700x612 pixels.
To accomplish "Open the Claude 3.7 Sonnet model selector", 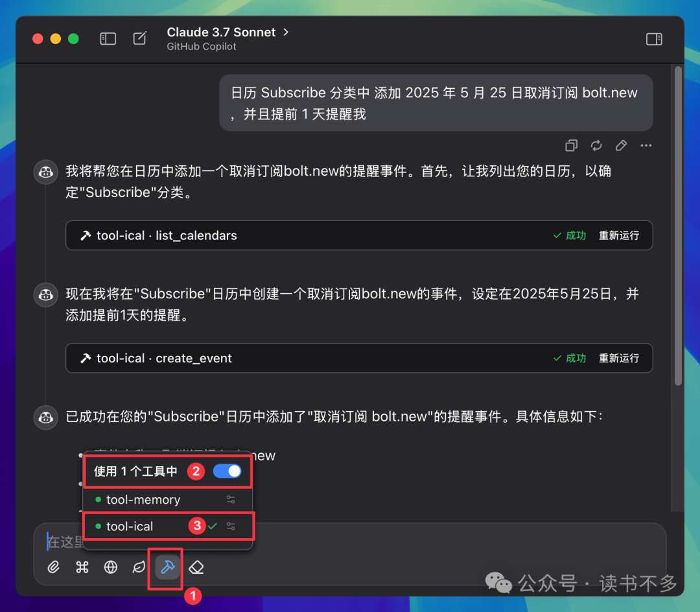I will (x=227, y=32).
